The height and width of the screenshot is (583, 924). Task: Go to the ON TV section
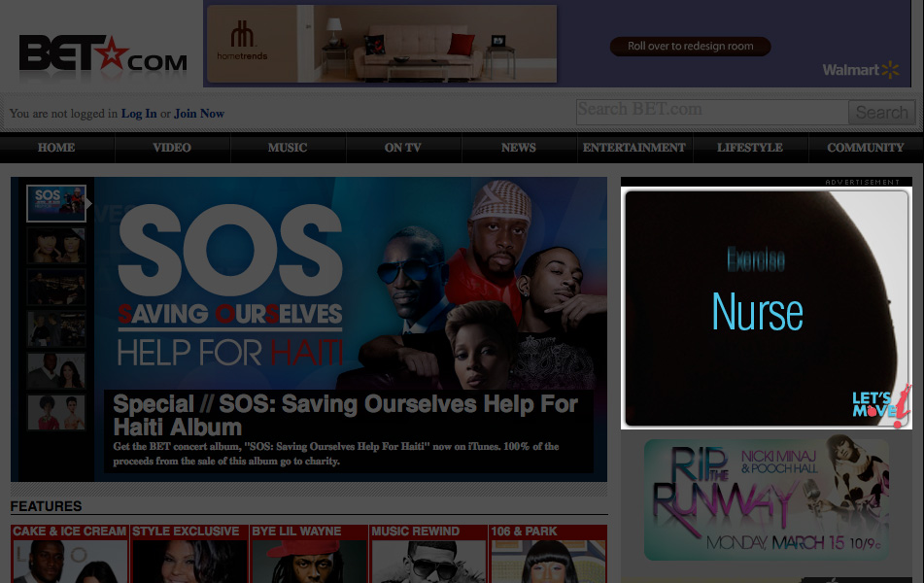403,148
